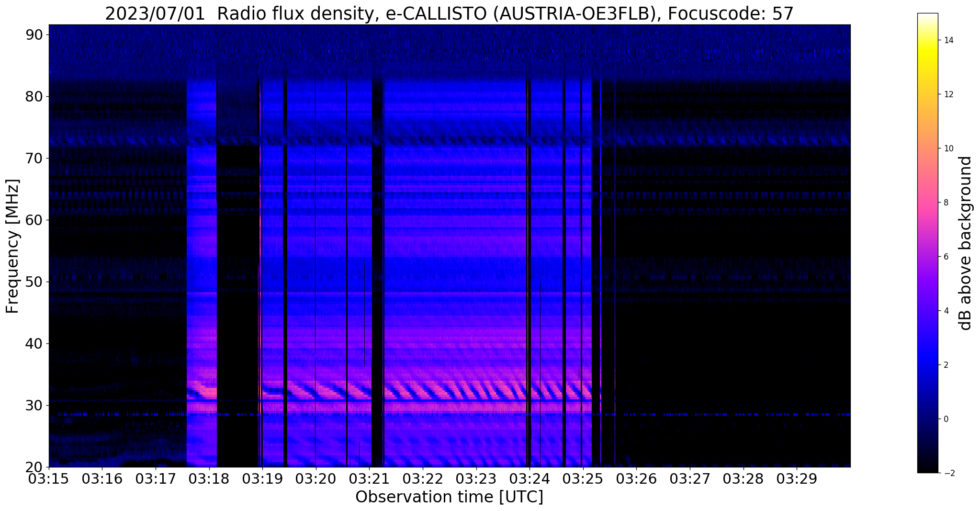The width and height of the screenshot is (980, 511).
Task: Click the colorbar tick label 2
Action: pos(946,365)
